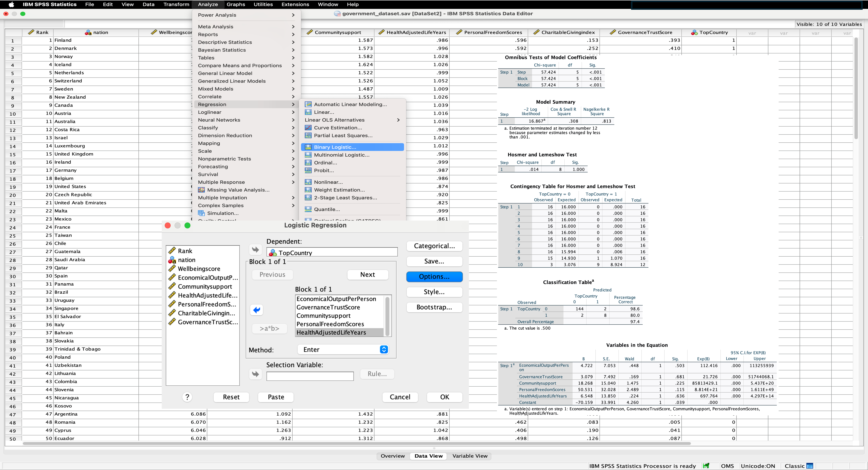Click the 2-Stage Least Squares icon
This screenshot has width=868, height=470.
(x=308, y=198)
